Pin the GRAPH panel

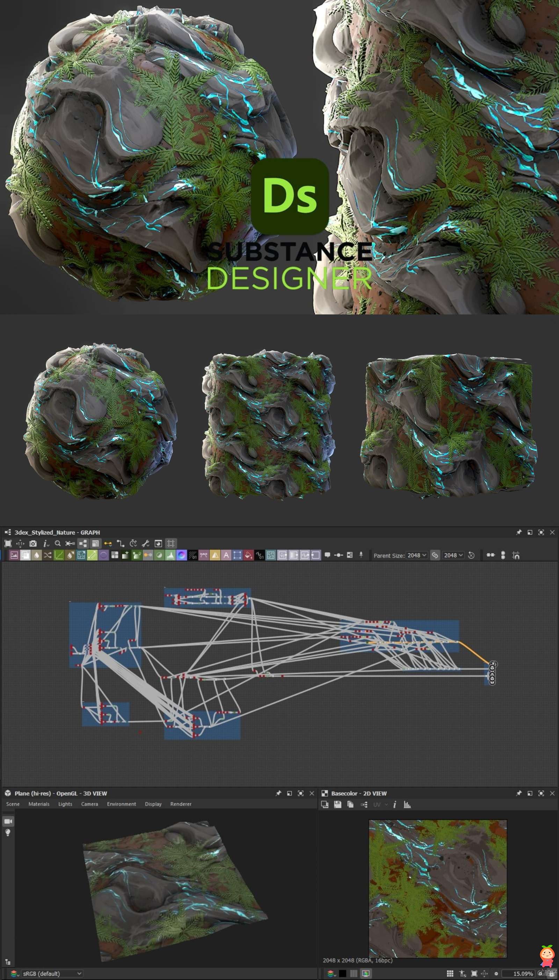(x=519, y=532)
